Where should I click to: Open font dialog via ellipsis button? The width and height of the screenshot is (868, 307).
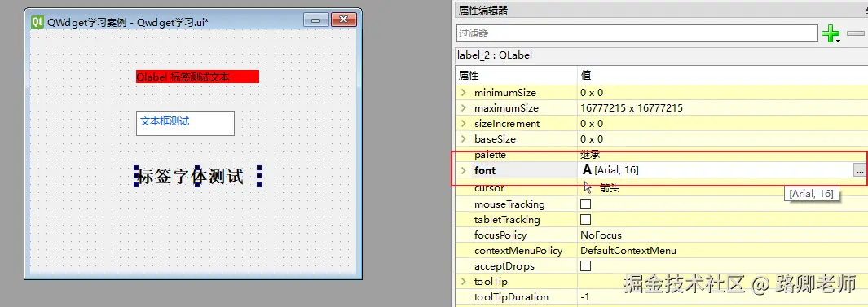pyautogui.click(x=859, y=171)
